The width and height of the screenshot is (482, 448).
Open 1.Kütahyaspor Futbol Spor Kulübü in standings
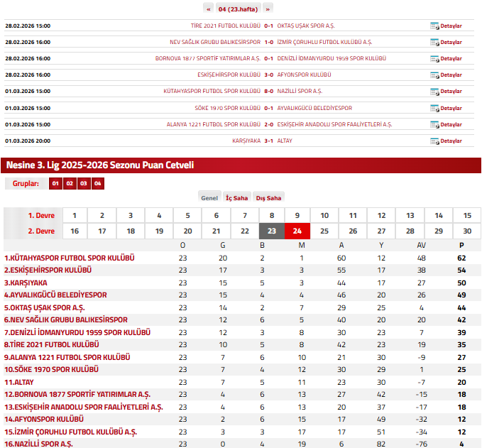[70, 258]
